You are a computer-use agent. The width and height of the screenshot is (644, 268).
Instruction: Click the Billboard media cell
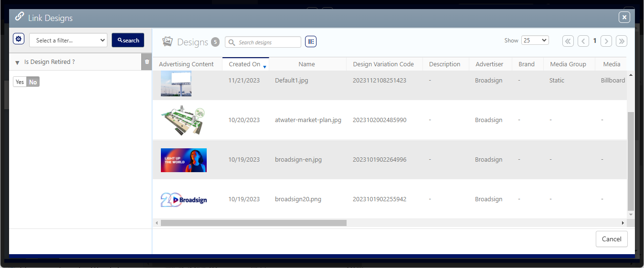point(613,81)
